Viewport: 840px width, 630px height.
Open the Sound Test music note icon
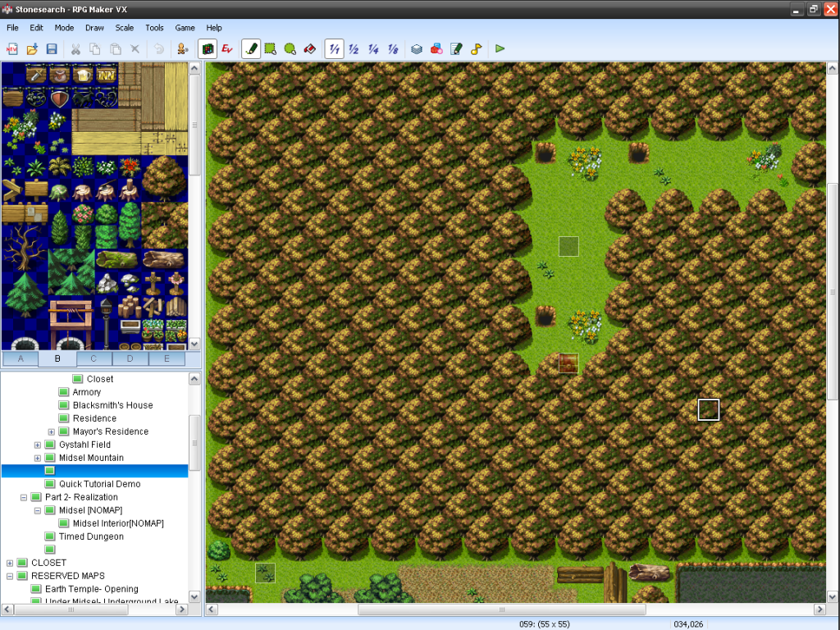(x=477, y=49)
